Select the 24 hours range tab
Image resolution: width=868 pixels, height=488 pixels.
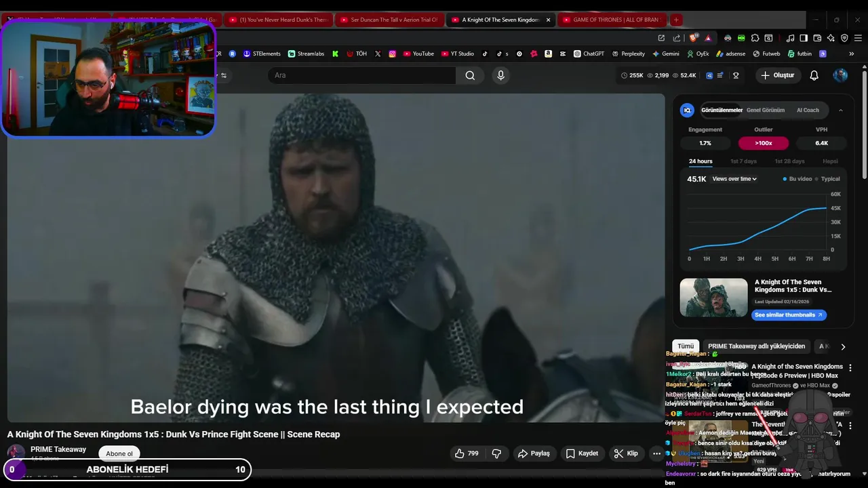pos(701,161)
